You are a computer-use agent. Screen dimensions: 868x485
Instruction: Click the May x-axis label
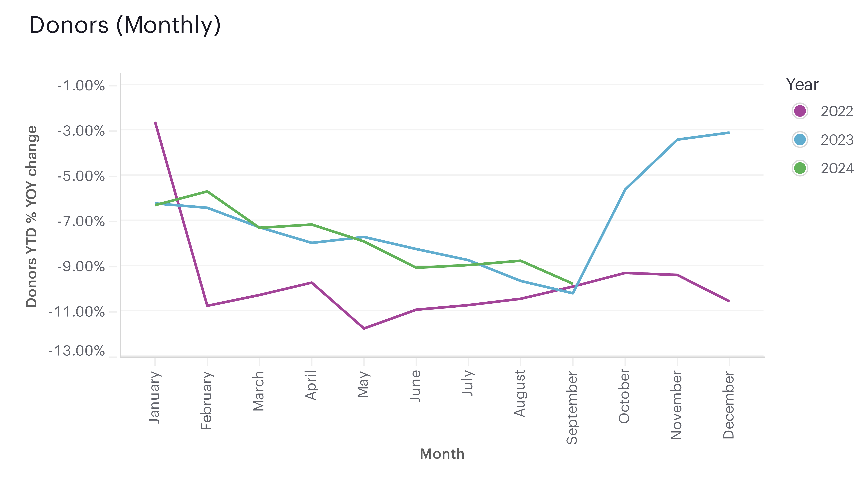(x=363, y=384)
